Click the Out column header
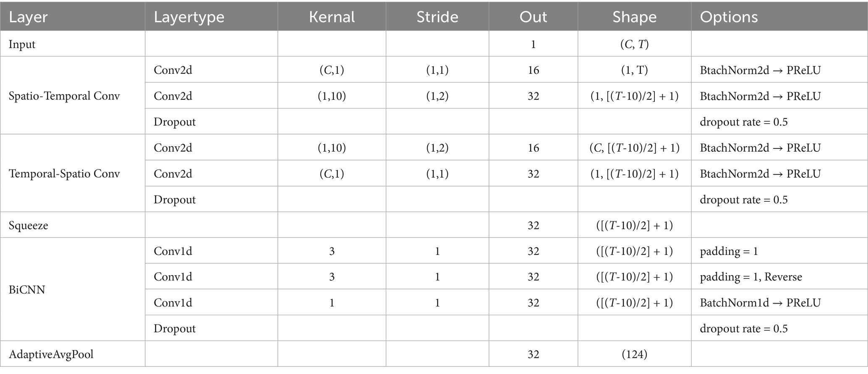The width and height of the screenshot is (868, 374). [x=533, y=17]
